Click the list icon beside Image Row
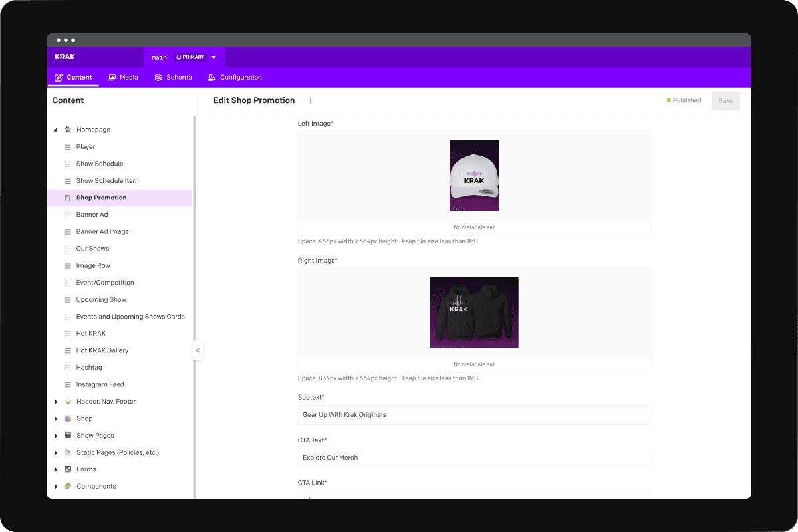The width and height of the screenshot is (798, 532). tap(67, 265)
